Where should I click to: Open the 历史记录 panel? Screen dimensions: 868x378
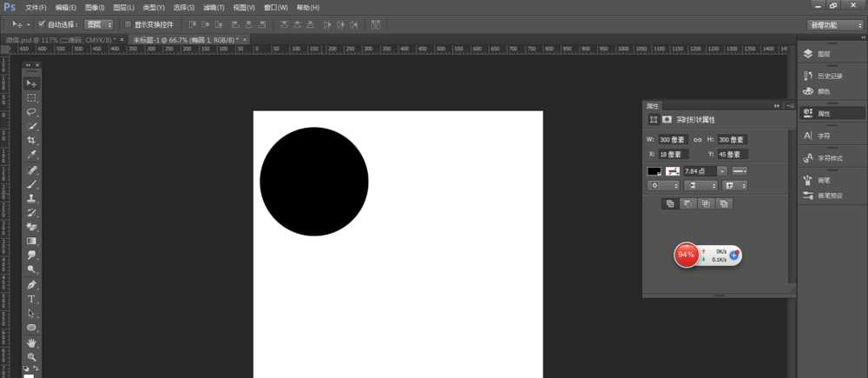tap(831, 76)
